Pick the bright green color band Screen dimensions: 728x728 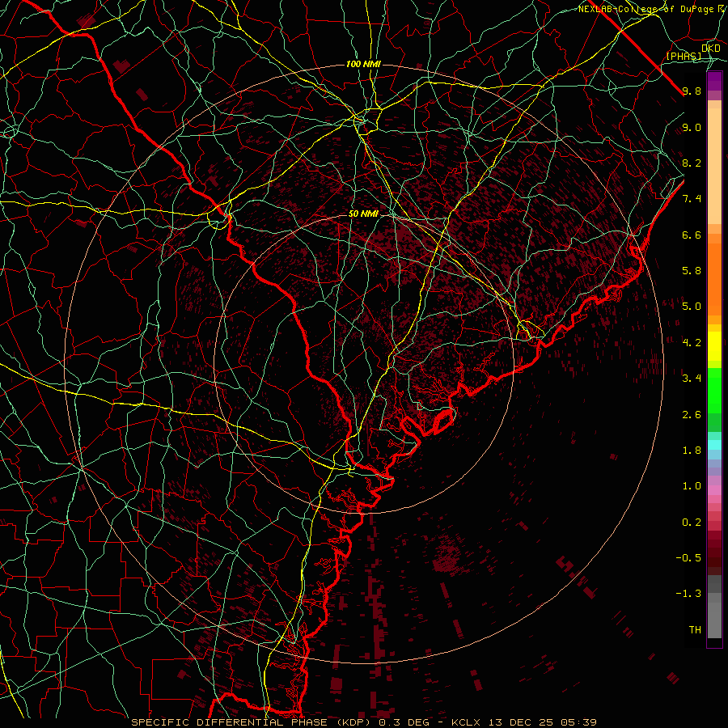point(714,391)
